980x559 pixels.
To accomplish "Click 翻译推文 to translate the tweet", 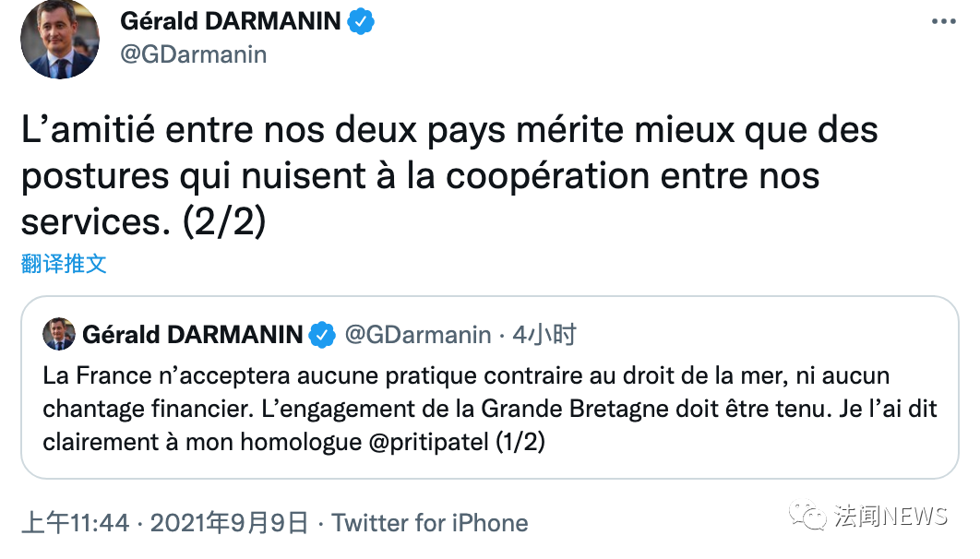I will tap(65, 264).
